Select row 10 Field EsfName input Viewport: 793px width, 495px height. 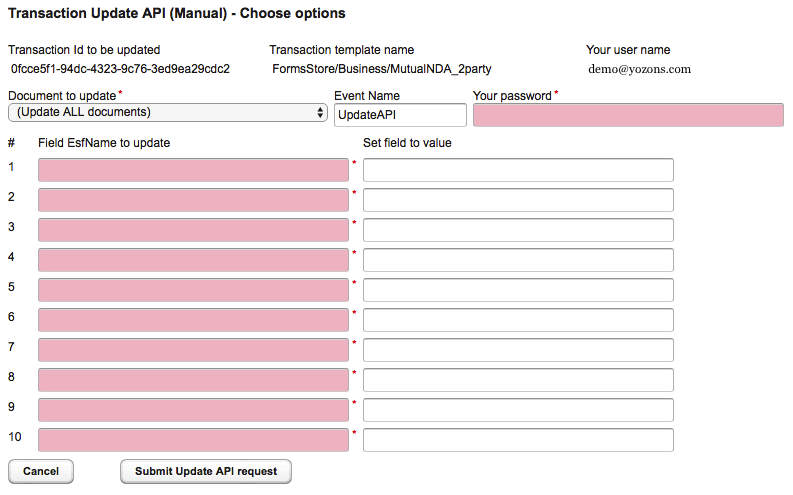(x=194, y=440)
